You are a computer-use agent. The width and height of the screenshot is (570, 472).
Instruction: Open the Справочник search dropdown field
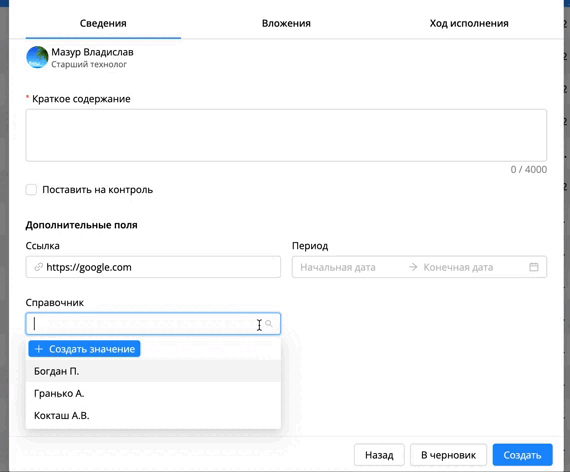coord(153,323)
